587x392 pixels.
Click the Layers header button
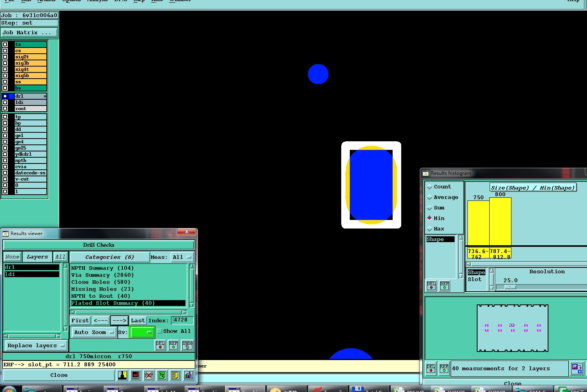tap(37, 257)
